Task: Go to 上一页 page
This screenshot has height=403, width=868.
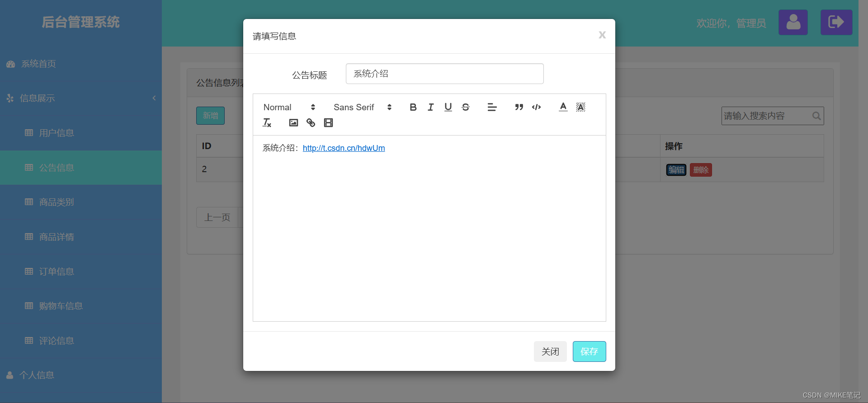Action: pyautogui.click(x=217, y=217)
